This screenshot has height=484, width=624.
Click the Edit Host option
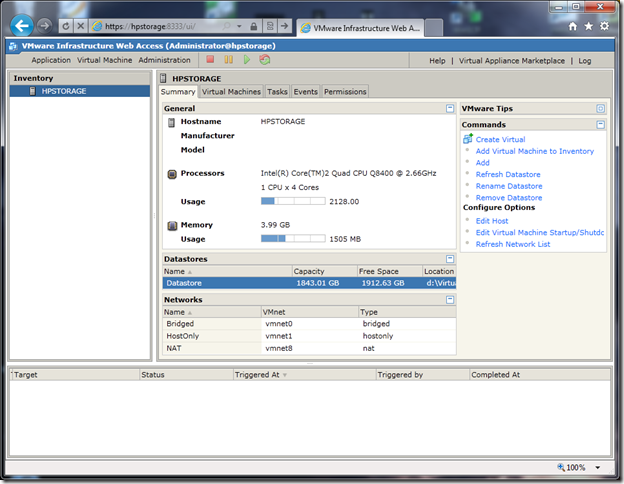tap(492, 221)
